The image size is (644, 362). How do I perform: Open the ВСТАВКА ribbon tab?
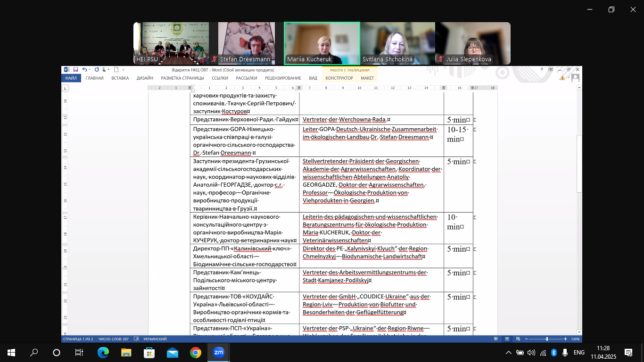[120, 78]
